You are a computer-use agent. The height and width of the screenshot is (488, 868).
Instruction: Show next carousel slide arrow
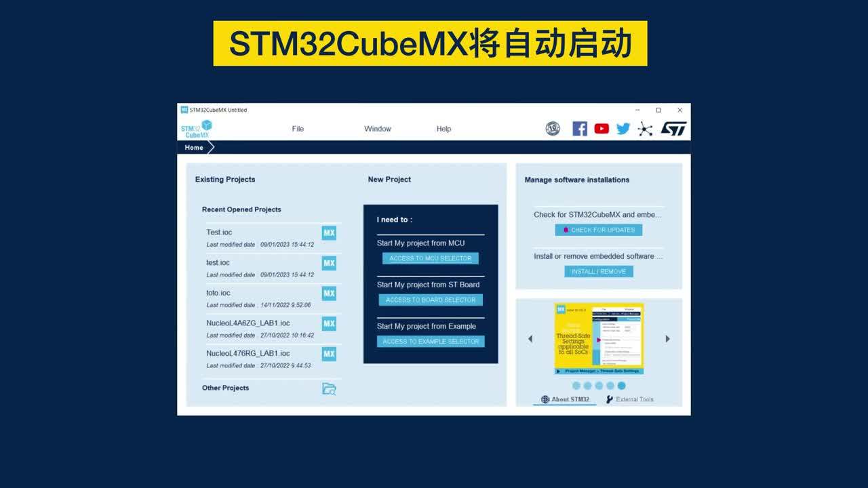tap(667, 339)
